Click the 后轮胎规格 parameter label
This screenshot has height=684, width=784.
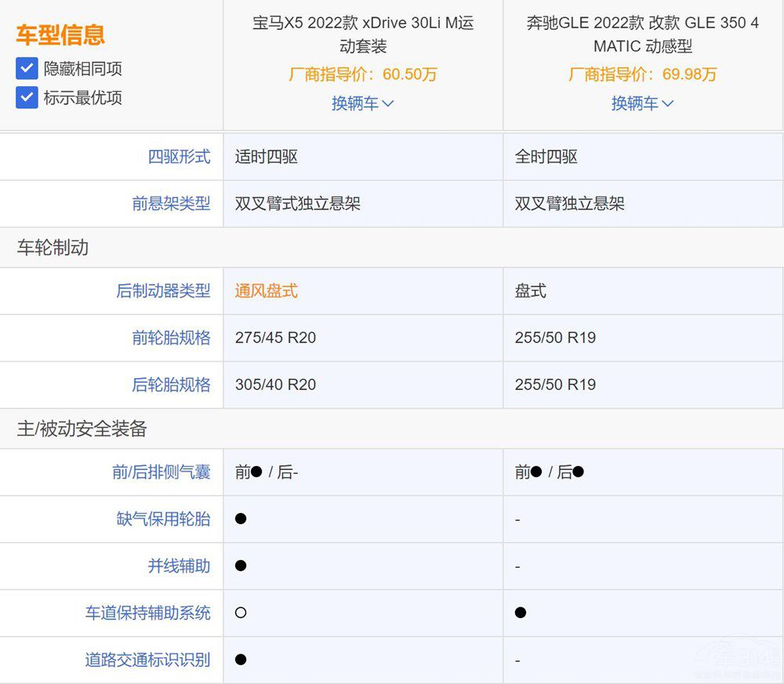click(x=171, y=385)
